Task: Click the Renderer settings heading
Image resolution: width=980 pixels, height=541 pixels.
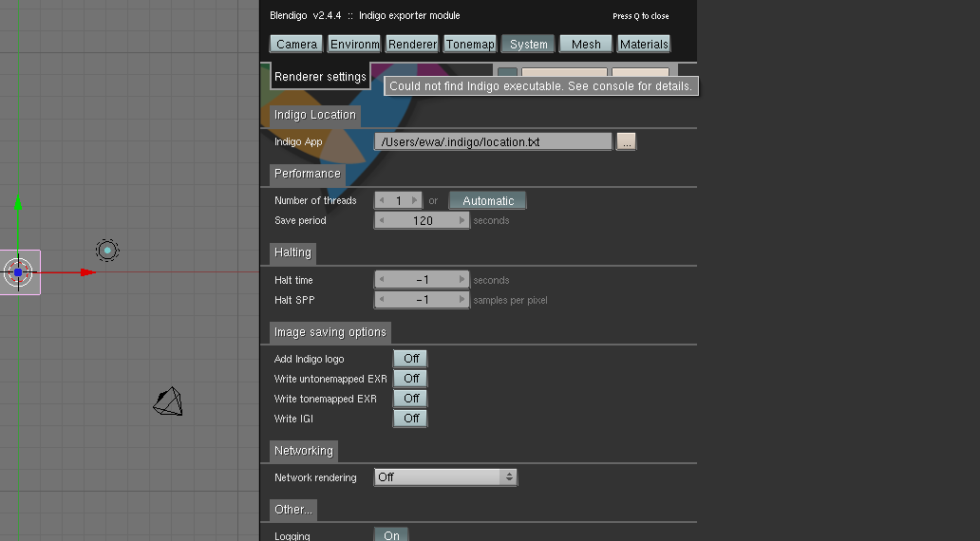Action: click(320, 77)
